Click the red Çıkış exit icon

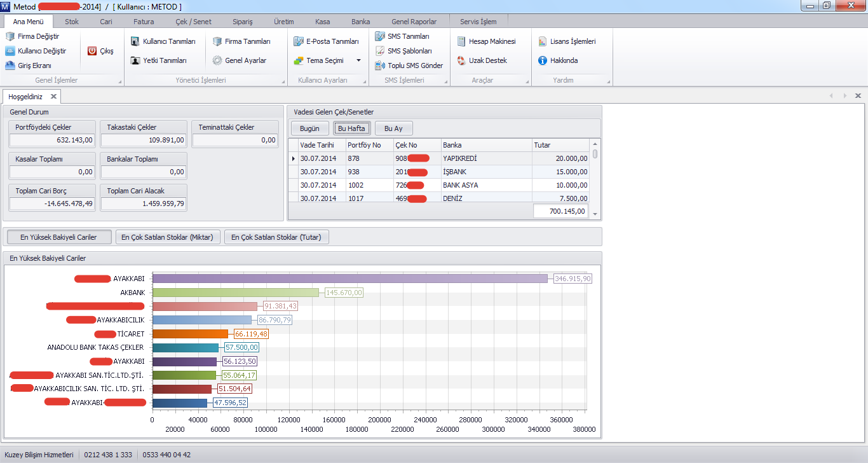[92, 51]
